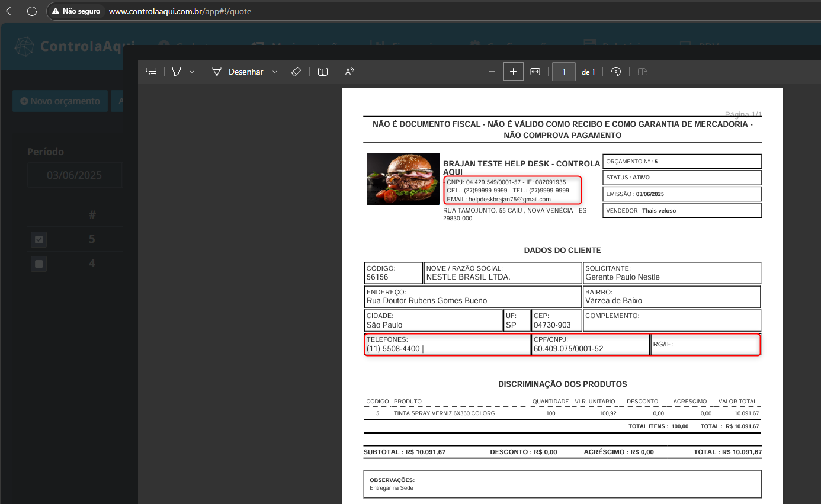This screenshot has height=504, width=821.
Task: Zoom in the PDF with plus icon
Action: coord(513,72)
